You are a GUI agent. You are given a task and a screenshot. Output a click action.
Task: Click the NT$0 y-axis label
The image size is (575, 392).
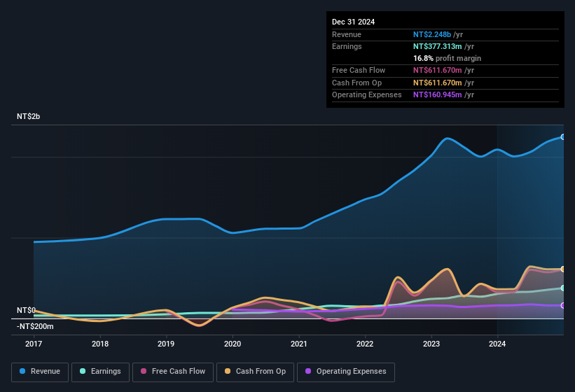26,310
